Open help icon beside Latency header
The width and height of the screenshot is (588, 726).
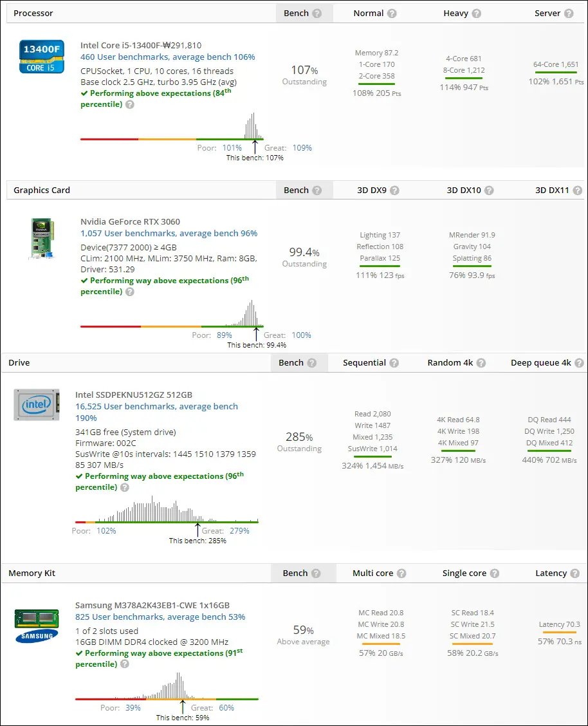(575, 573)
